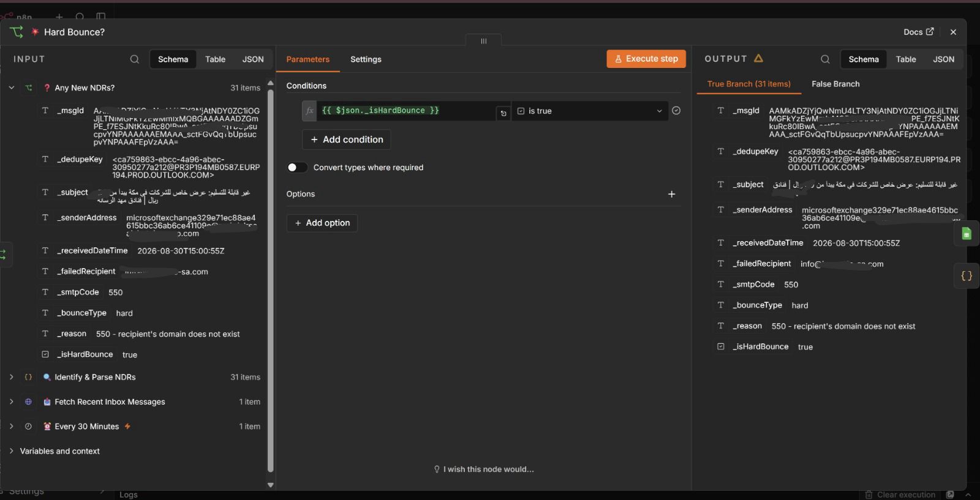Click the Hard Bounce node branch icon

point(17,32)
